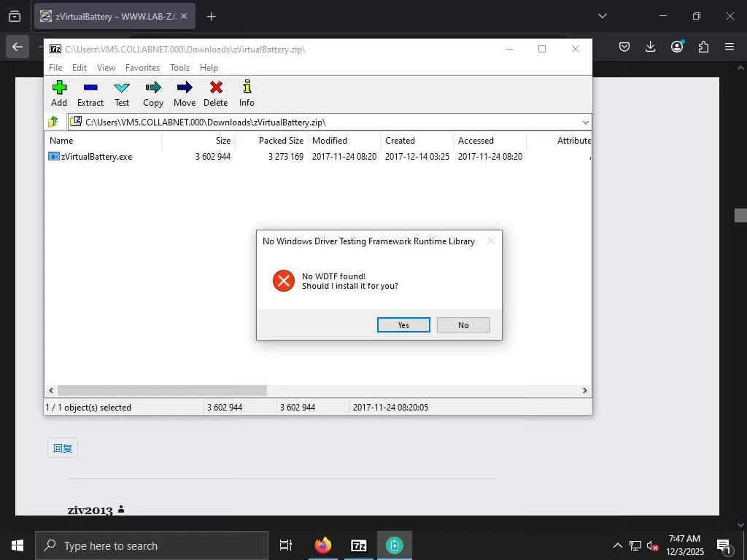Expand the address path dropdown arrow
The height and width of the screenshot is (560, 747).
(586, 122)
